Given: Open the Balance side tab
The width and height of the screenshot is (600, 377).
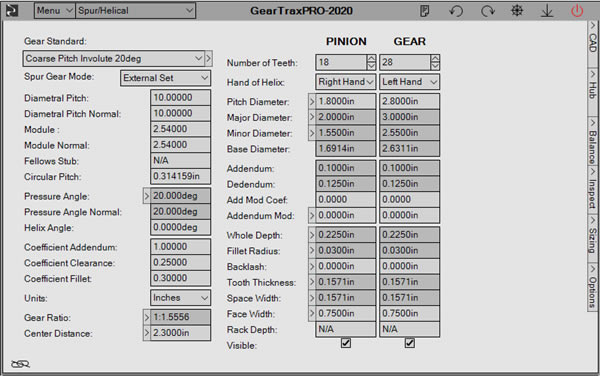Looking at the screenshot, I should (592, 142).
